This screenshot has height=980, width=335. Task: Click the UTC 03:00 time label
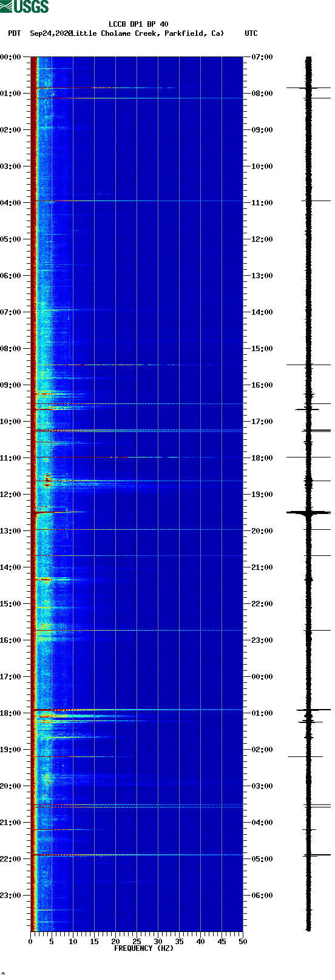click(x=262, y=786)
